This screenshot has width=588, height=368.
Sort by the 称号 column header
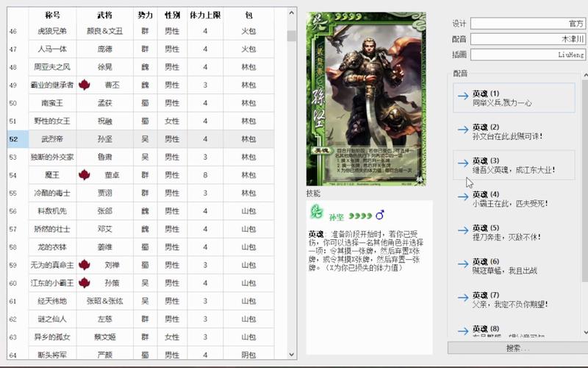point(52,15)
